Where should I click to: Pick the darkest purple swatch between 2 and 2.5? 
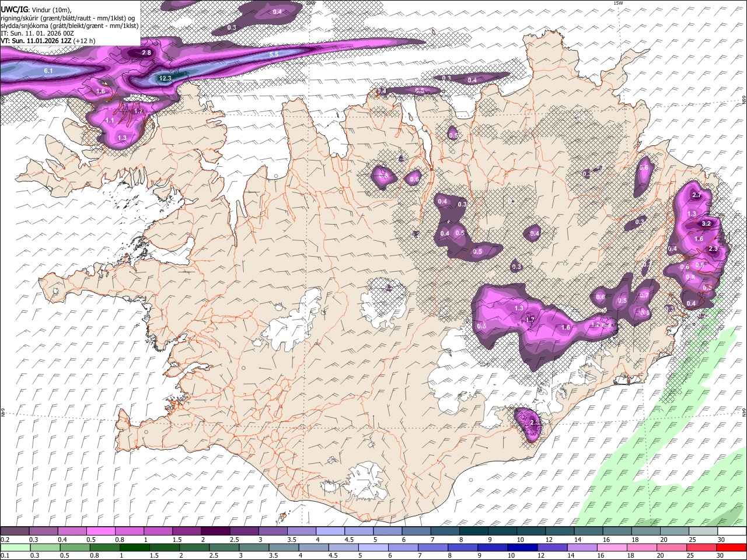[x=215, y=531]
